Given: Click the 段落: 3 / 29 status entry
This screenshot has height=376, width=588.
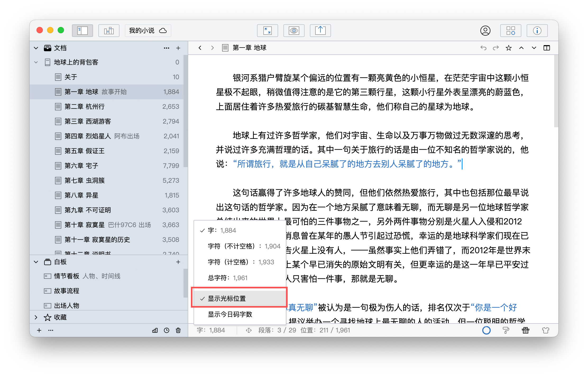Looking at the screenshot, I should pos(277,330).
